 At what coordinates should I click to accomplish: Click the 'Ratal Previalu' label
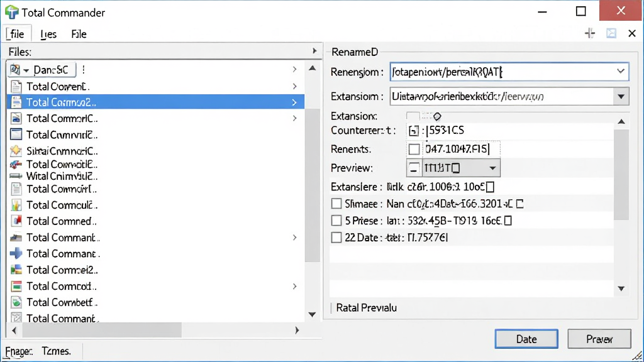click(x=367, y=308)
